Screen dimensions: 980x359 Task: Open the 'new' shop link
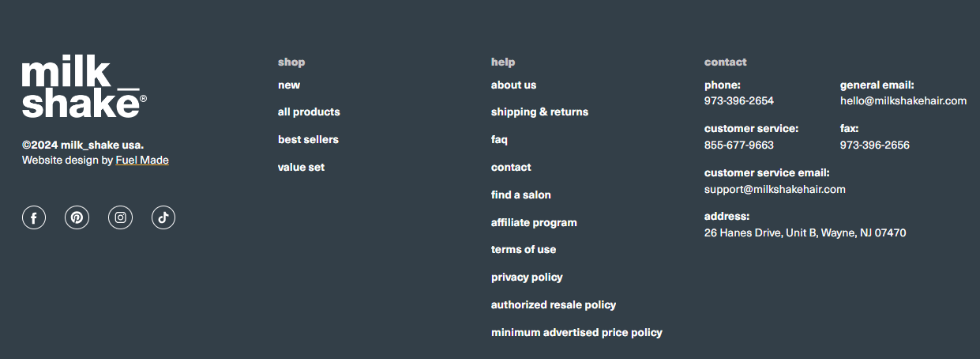coord(289,85)
